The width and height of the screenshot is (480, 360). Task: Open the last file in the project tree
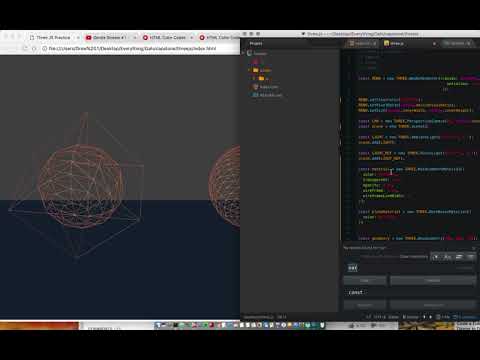pos(267,95)
